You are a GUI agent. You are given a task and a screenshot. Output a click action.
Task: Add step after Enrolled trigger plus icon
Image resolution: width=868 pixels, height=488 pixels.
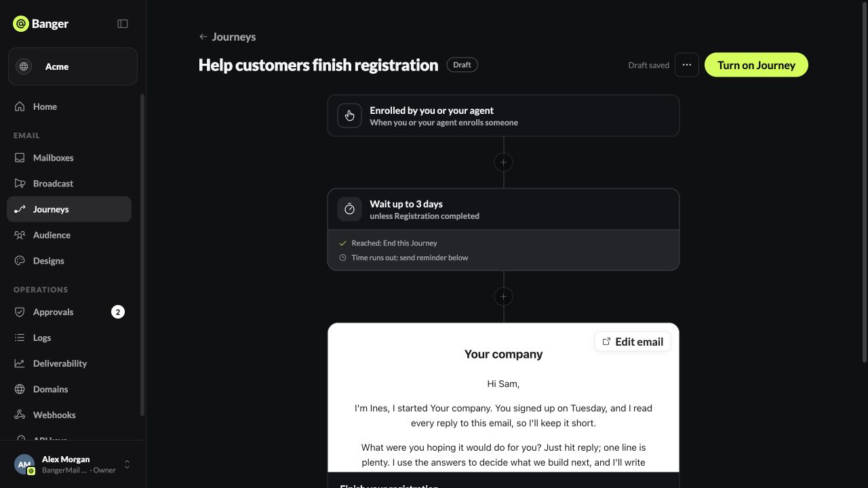tap(503, 163)
